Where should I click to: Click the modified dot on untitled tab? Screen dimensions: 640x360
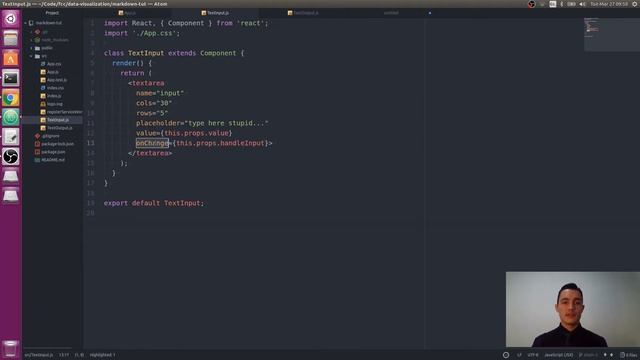coord(430,13)
